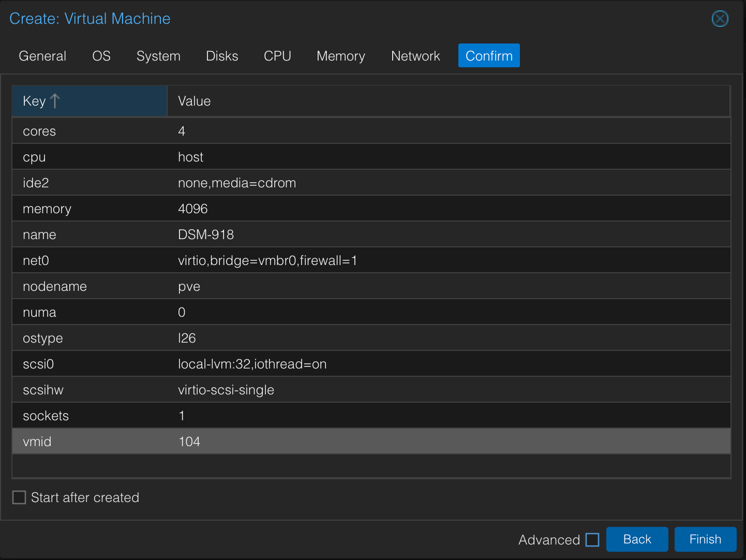Go Back to the Network step
Image resolution: width=746 pixels, height=560 pixels.
click(637, 539)
